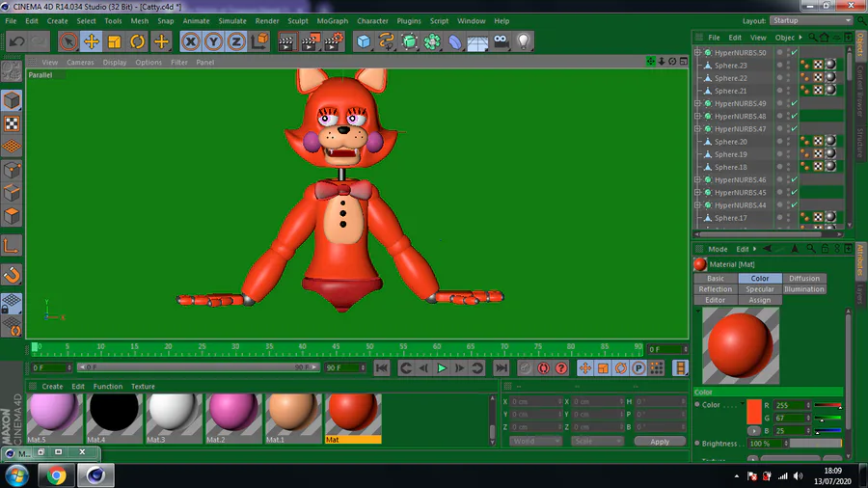868x488 pixels.
Task: Expand HyperNURBS.44 in object tree
Action: point(698,205)
